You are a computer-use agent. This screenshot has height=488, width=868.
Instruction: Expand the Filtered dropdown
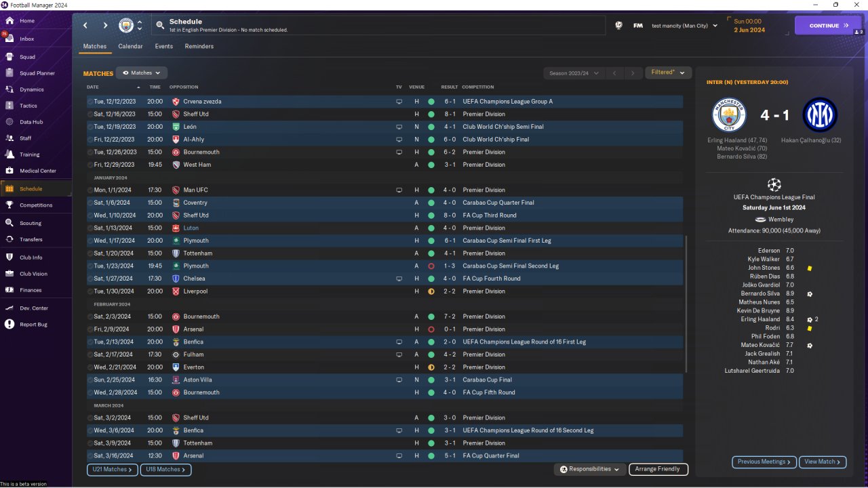click(x=668, y=73)
